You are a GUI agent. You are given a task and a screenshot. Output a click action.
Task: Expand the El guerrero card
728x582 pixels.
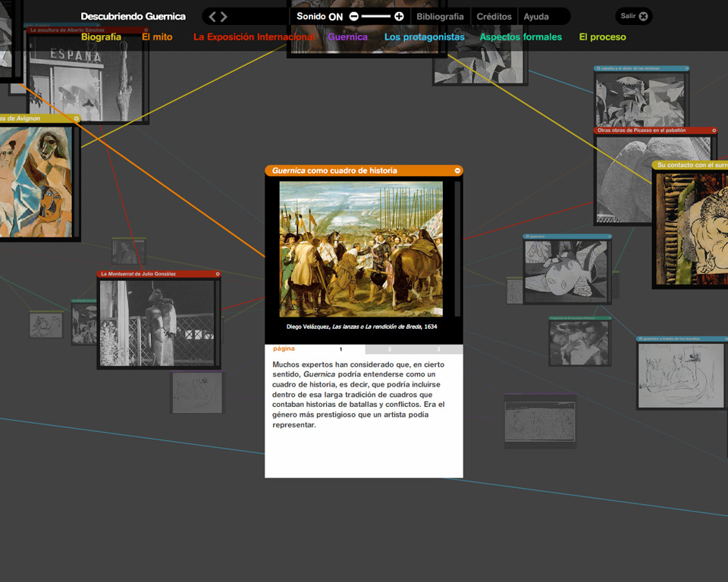[609, 236]
